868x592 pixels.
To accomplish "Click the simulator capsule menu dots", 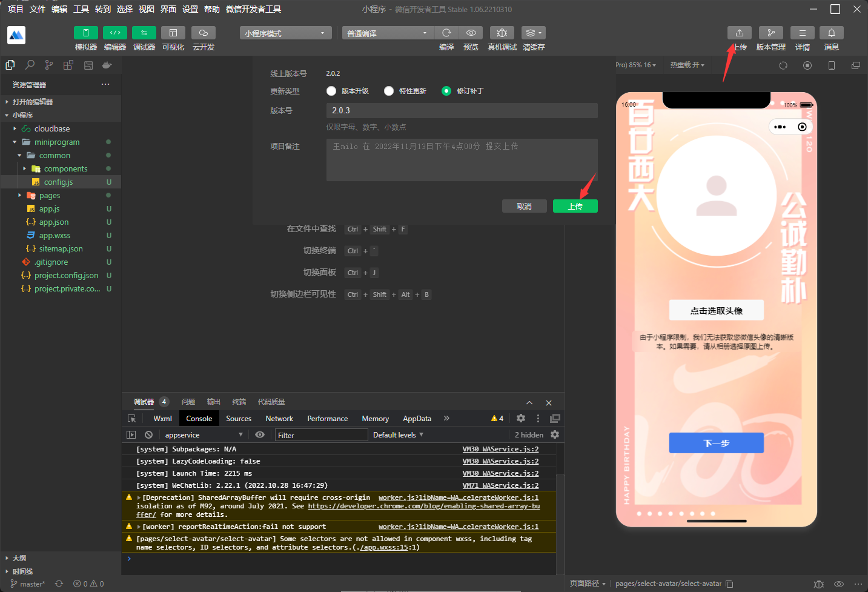I will (780, 127).
